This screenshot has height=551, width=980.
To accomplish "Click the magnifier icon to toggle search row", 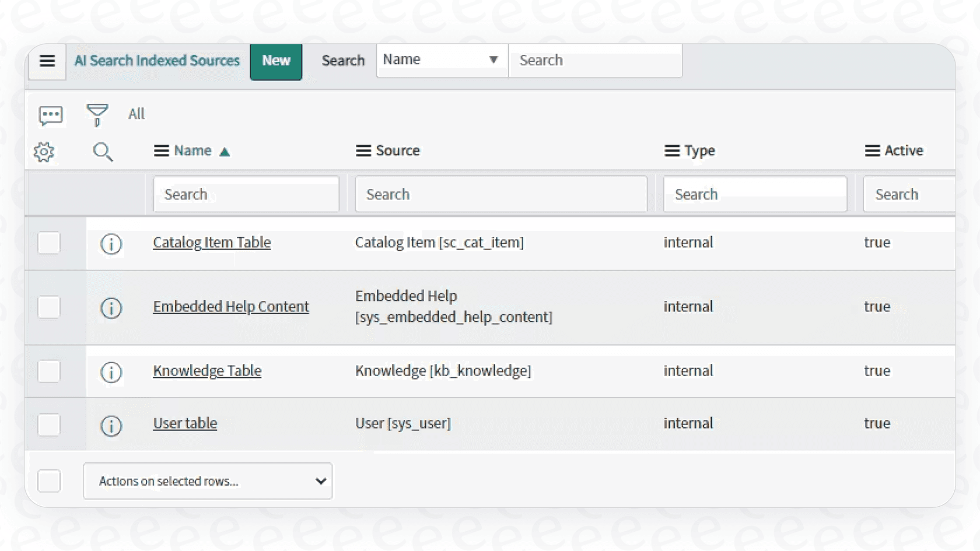I will pos(103,152).
